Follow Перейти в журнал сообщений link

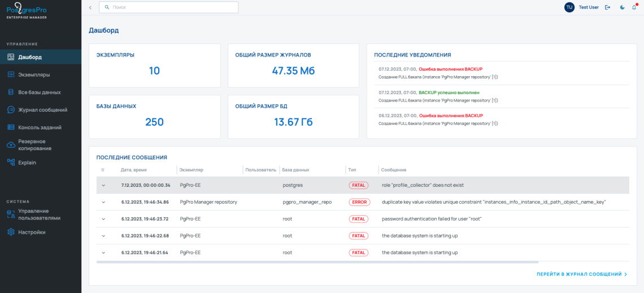coord(581,274)
